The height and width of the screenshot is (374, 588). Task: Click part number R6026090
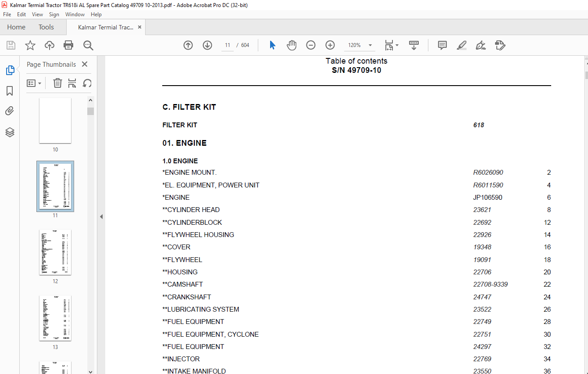tap(488, 173)
